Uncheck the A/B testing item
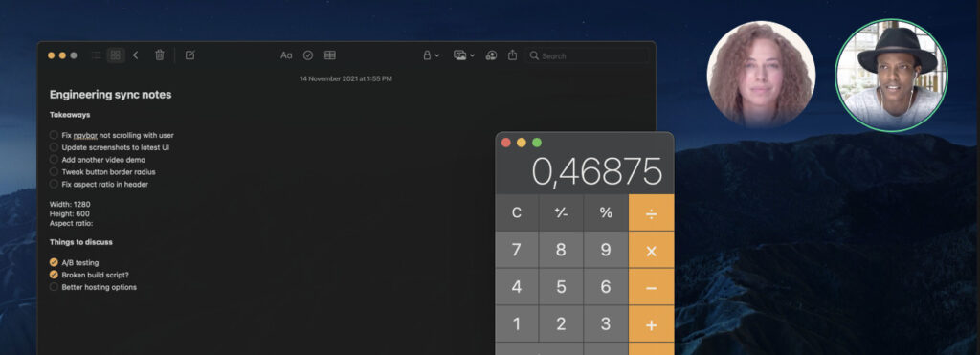 click(x=54, y=262)
